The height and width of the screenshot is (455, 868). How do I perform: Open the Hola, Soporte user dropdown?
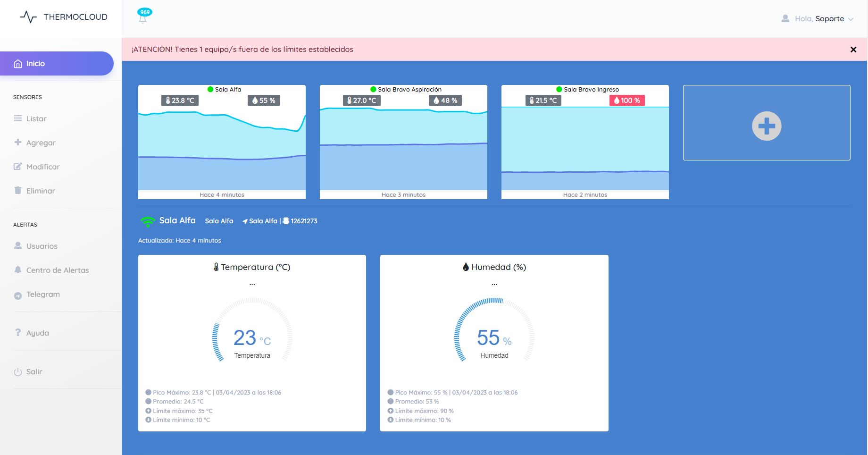click(x=824, y=19)
